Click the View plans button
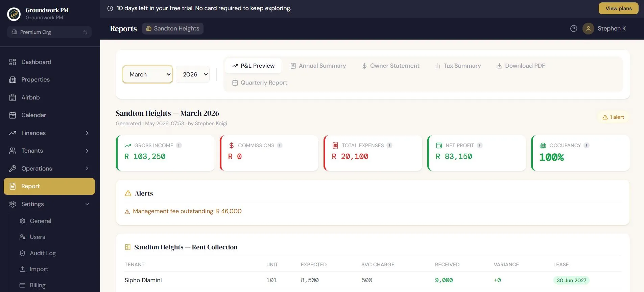The height and width of the screenshot is (292, 644). pos(618,8)
